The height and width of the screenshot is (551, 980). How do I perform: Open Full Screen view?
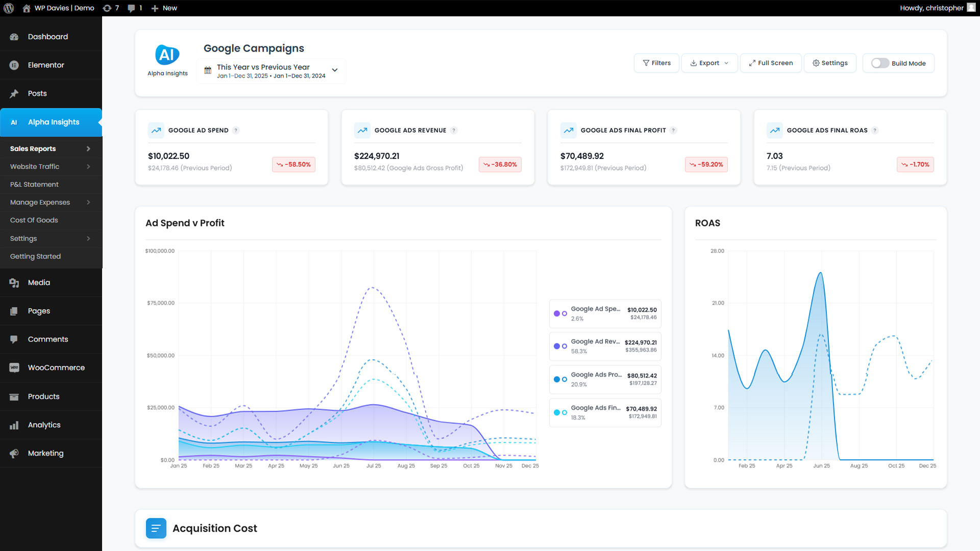771,63
